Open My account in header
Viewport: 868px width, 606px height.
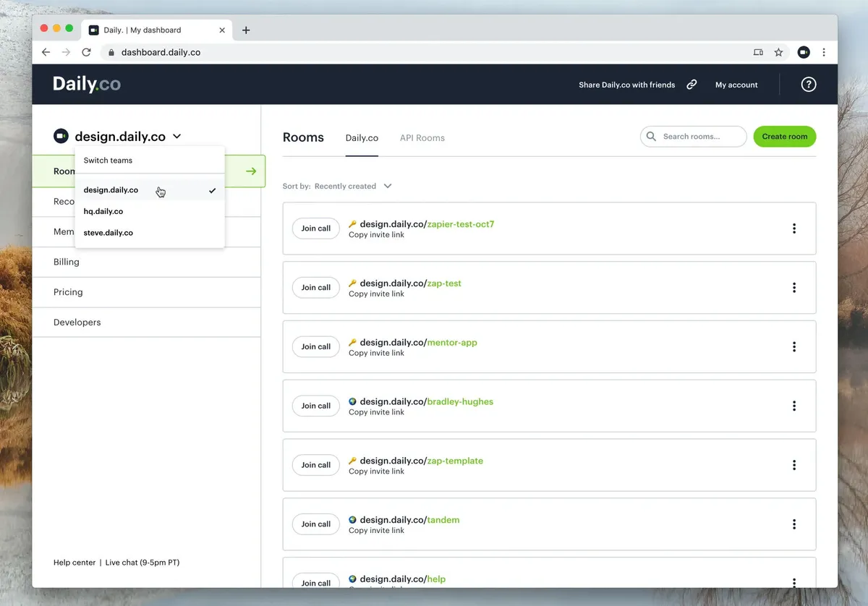coord(736,85)
